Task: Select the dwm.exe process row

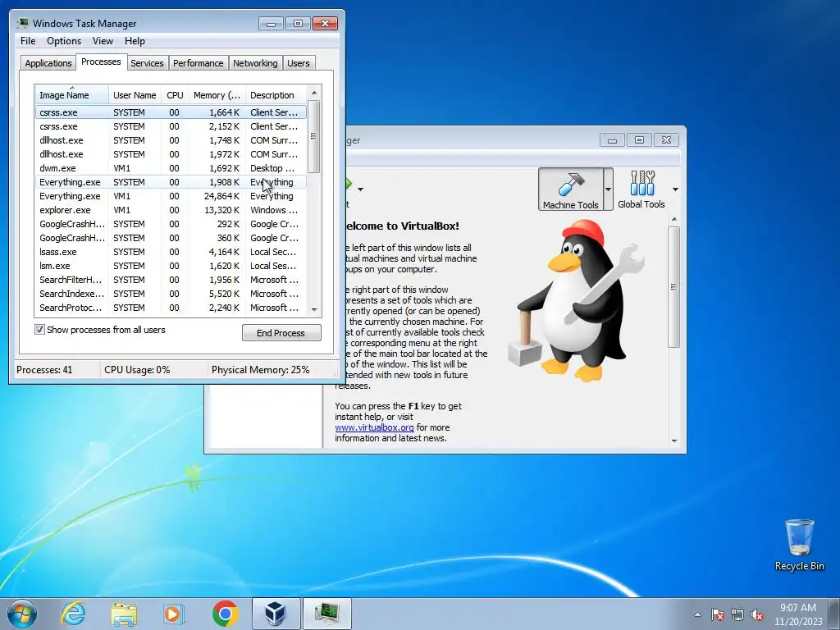Action: click(171, 168)
